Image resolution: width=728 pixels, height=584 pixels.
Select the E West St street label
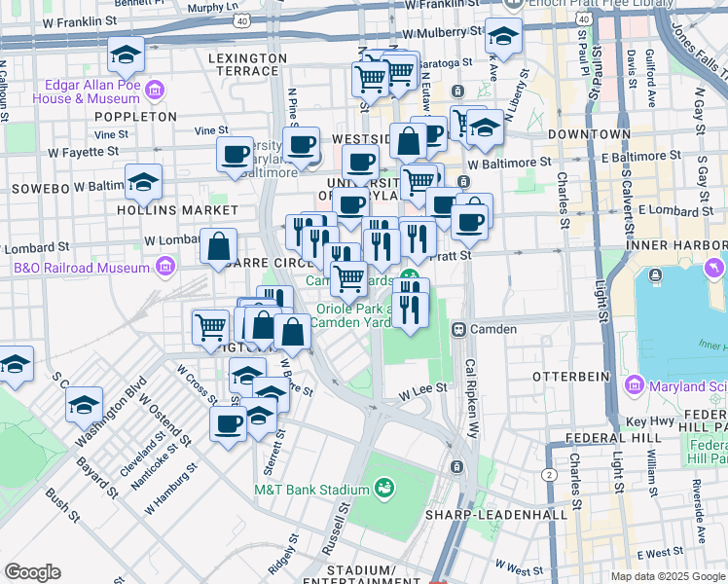coord(660,554)
